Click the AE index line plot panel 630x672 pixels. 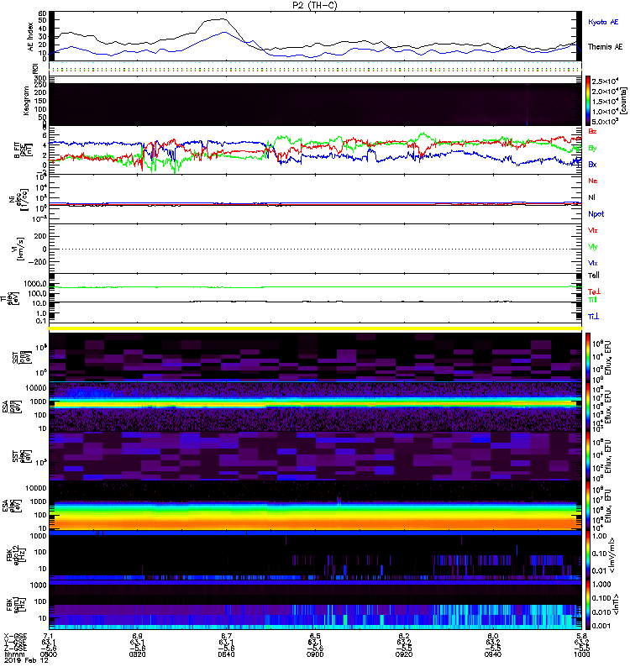[x=315, y=35]
